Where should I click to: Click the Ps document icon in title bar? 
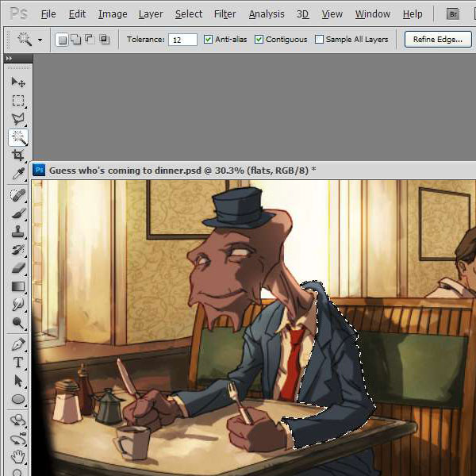[39, 170]
